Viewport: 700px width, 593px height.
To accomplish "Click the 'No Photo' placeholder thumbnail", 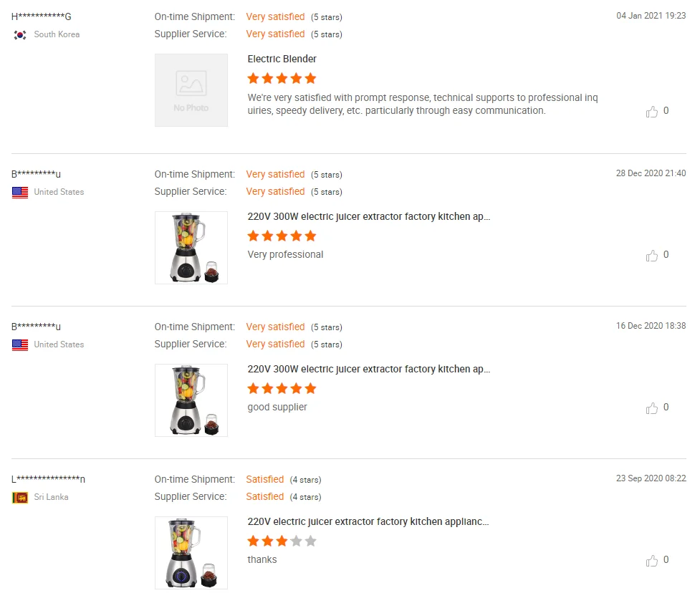I will (191, 90).
